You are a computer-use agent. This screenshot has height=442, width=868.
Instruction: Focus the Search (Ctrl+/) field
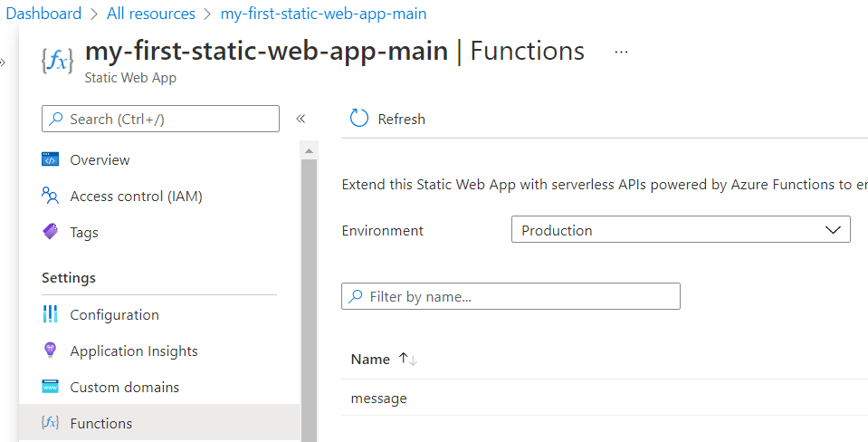(x=160, y=119)
